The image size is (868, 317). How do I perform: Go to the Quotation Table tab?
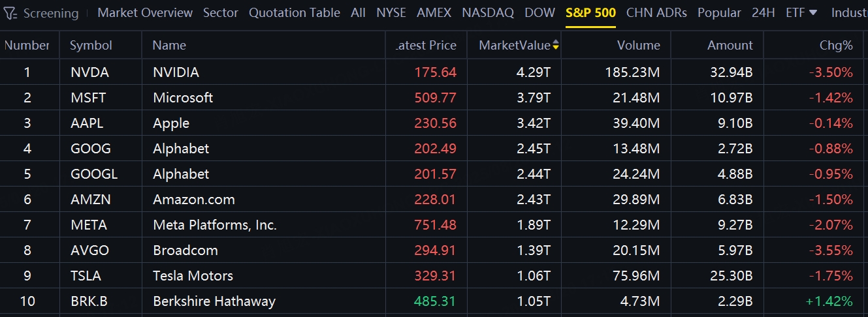click(x=295, y=12)
